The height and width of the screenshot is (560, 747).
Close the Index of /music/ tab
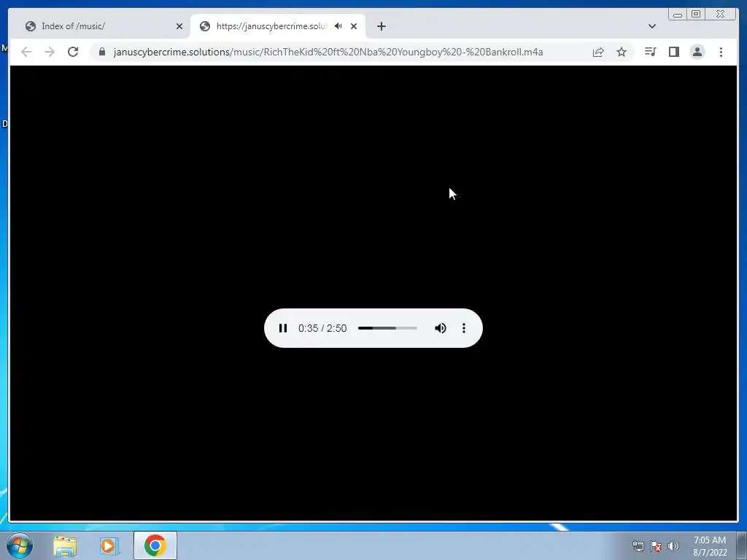[179, 26]
